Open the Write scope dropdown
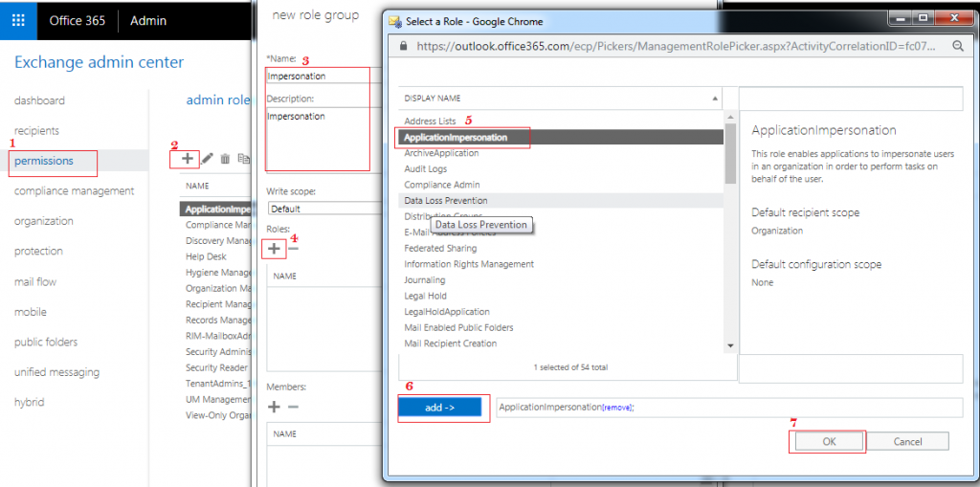The height and width of the screenshot is (487, 980). [323, 209]
